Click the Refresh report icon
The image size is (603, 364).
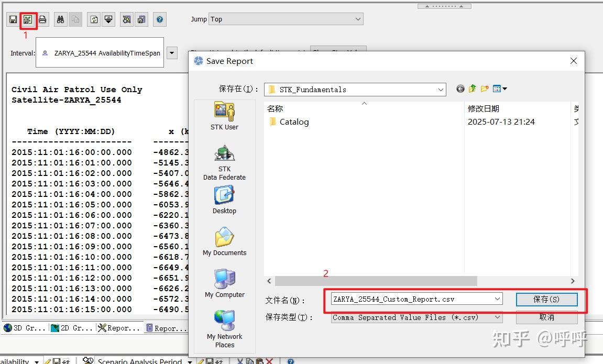pyautogui.click(x=94, y=19)
